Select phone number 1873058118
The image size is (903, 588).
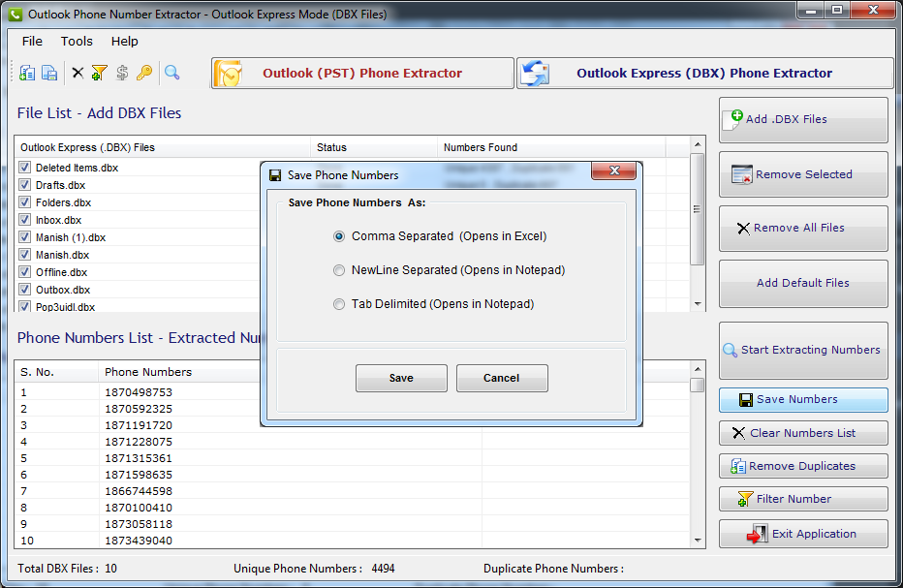coord(139,524)
